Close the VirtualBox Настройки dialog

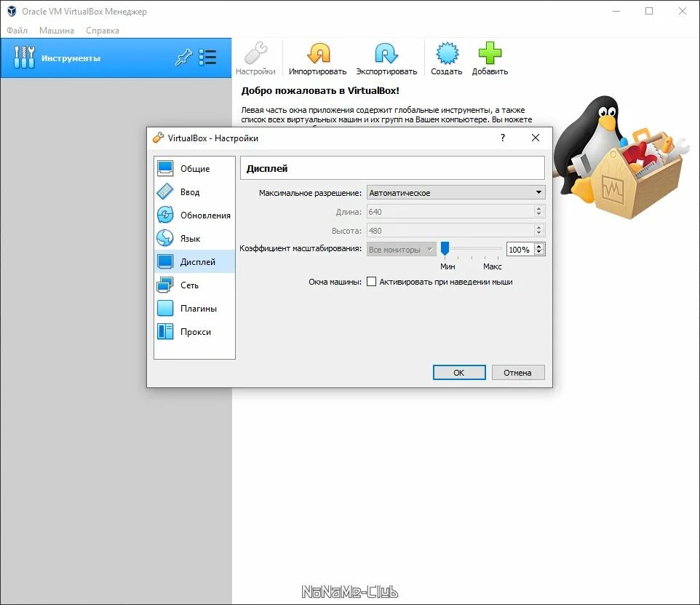[536, 138]
